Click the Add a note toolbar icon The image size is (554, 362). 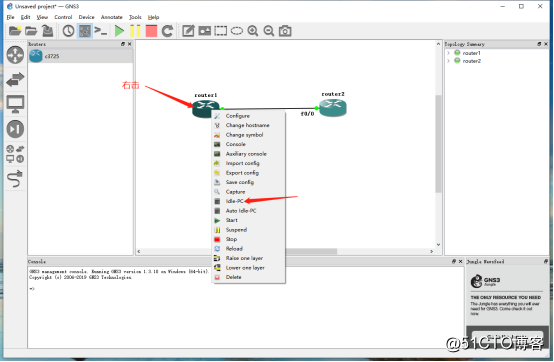coord(188,31)
